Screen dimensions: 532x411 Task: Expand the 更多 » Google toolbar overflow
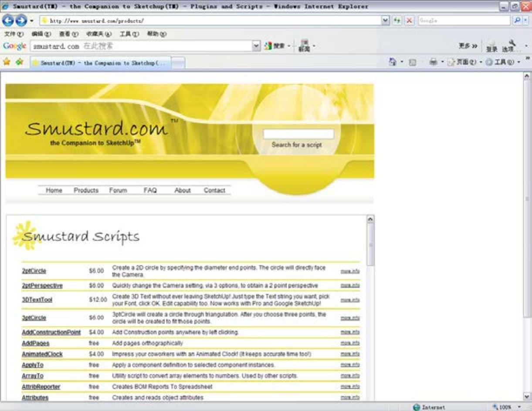[468, 46]
